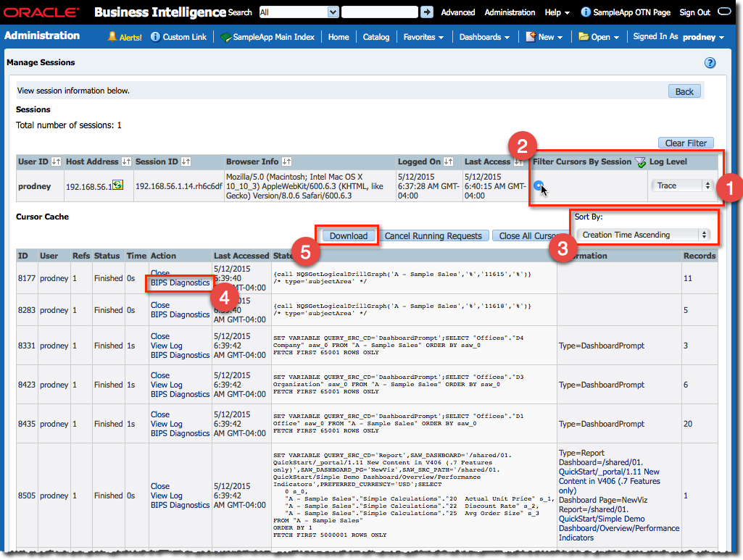Open the Sort By Creation Time dropdown

(x=642, y=235)
